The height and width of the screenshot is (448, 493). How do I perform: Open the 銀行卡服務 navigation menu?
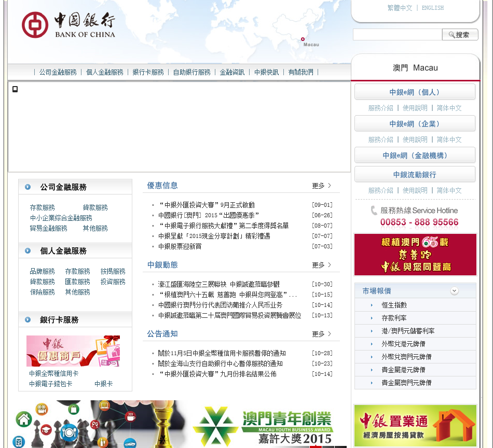pos(148,72)
